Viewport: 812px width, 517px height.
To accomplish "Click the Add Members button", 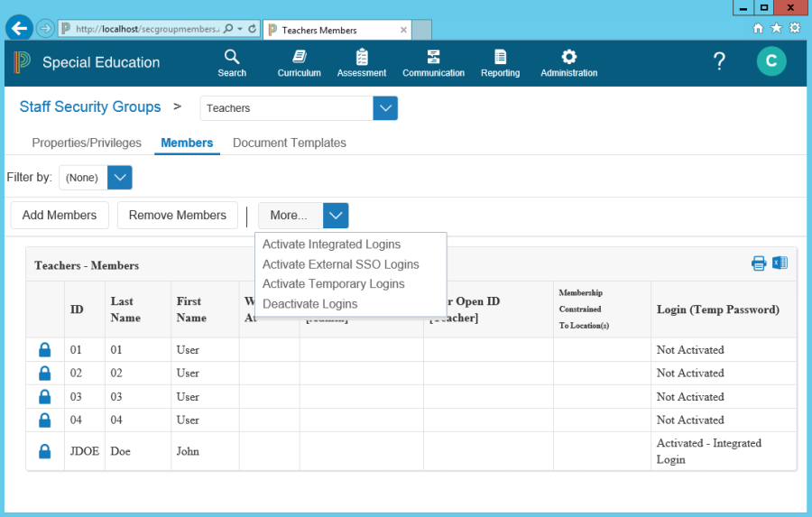I will point(60,216).
